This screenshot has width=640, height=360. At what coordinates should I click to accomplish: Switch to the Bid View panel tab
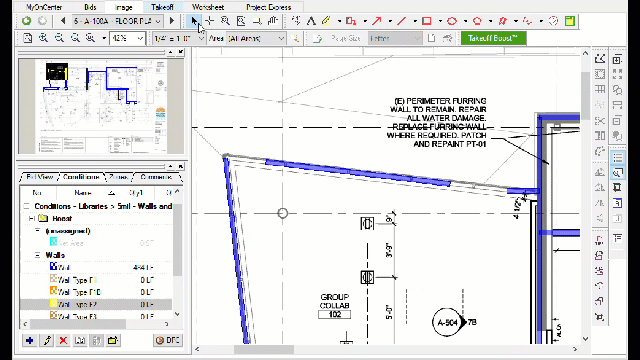coord(40,177)
